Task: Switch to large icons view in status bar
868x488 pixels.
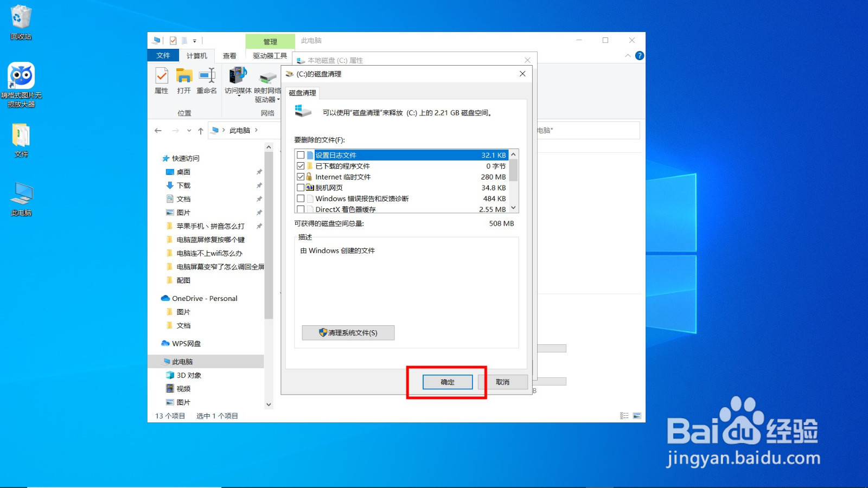Action: coord(637,416)
